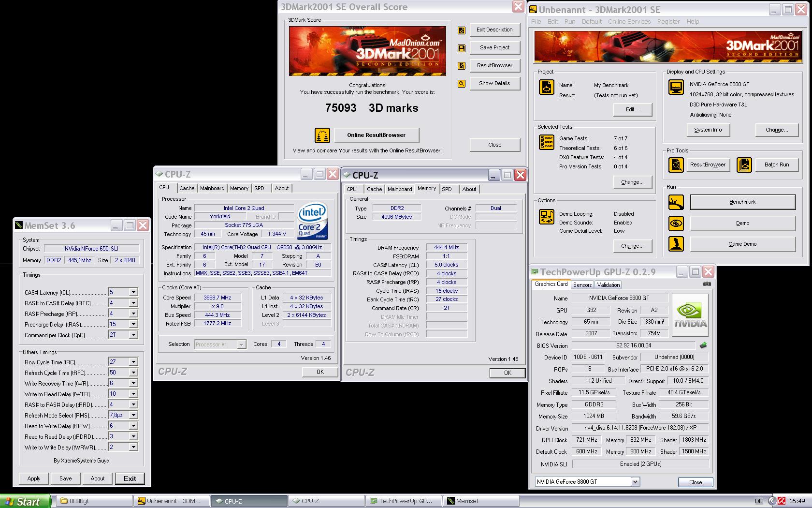Open the 8800gt folder in taskbar

pyautogui.click(x=94, y=501)
